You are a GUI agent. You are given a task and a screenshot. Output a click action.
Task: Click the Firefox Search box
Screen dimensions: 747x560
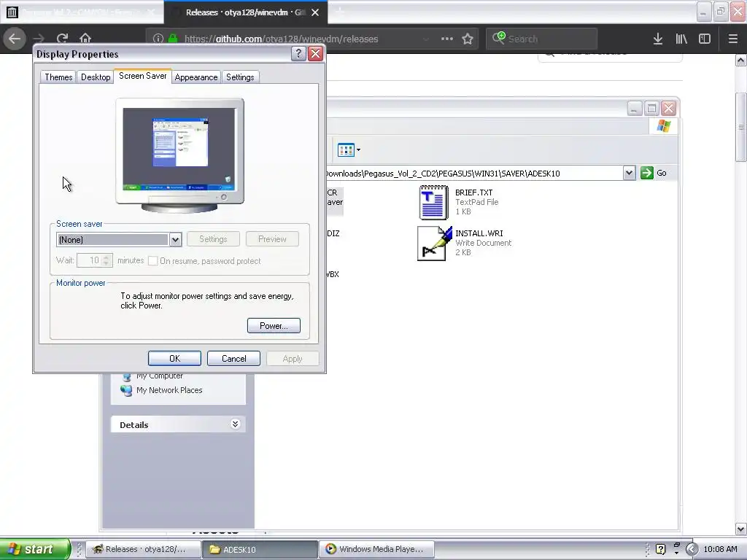click(x=542, y=39)
